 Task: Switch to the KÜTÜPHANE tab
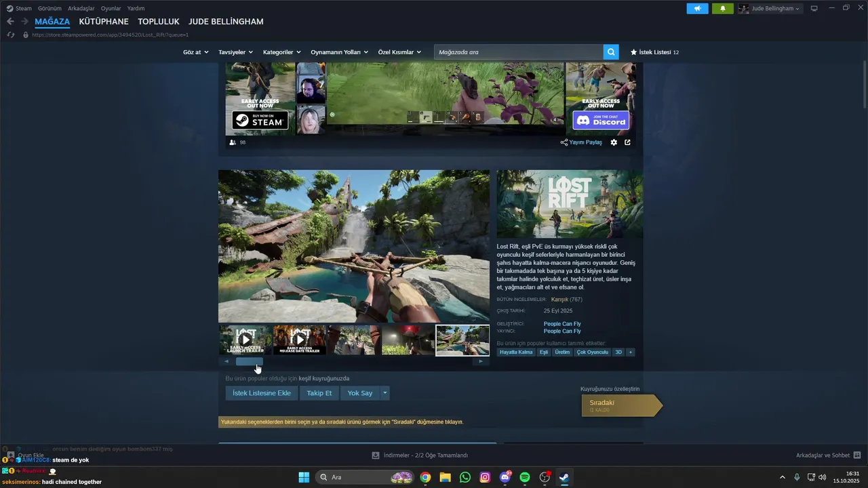[x=104, y=22]
